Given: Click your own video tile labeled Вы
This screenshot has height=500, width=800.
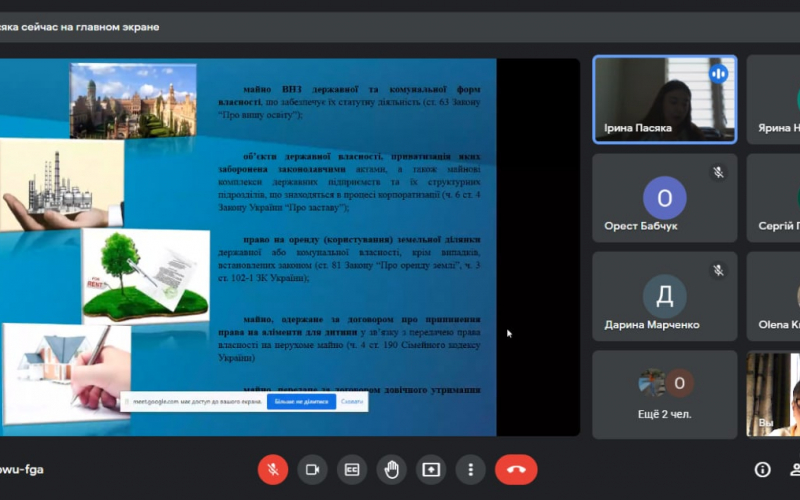Looking at the screenshot, I should (773, 395).
